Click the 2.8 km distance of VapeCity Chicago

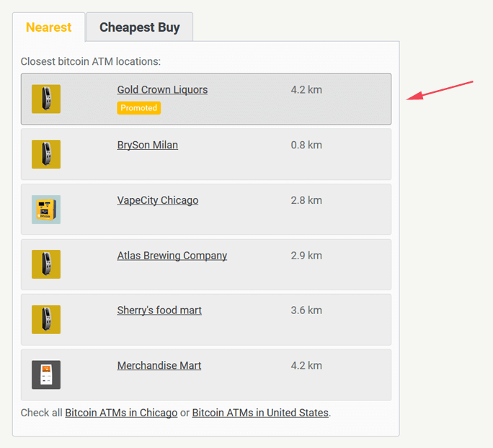(306, 200)
